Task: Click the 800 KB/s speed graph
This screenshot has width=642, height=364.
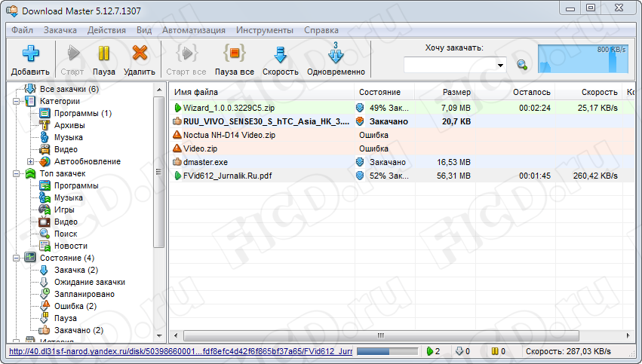Action: [583, 59]
